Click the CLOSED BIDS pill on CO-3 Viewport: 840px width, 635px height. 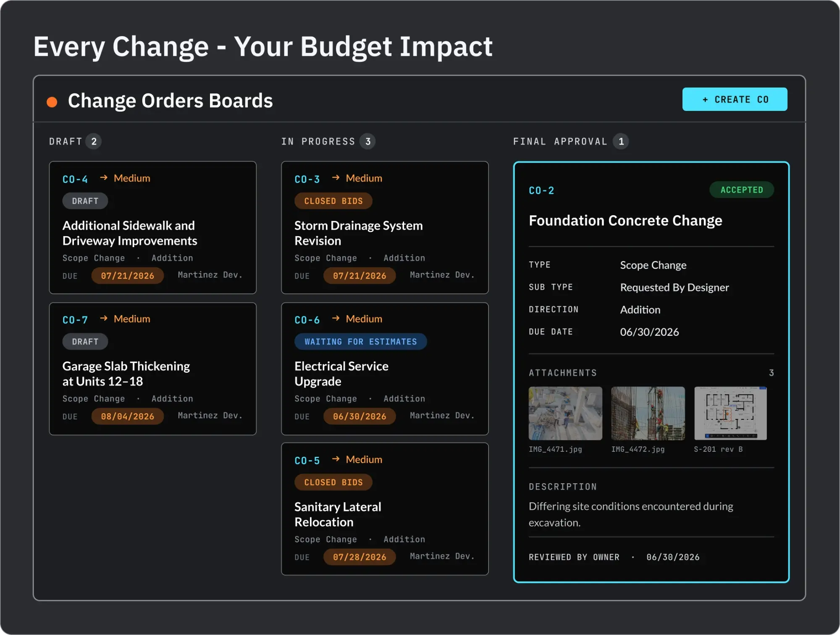click(x=333, y=201)
